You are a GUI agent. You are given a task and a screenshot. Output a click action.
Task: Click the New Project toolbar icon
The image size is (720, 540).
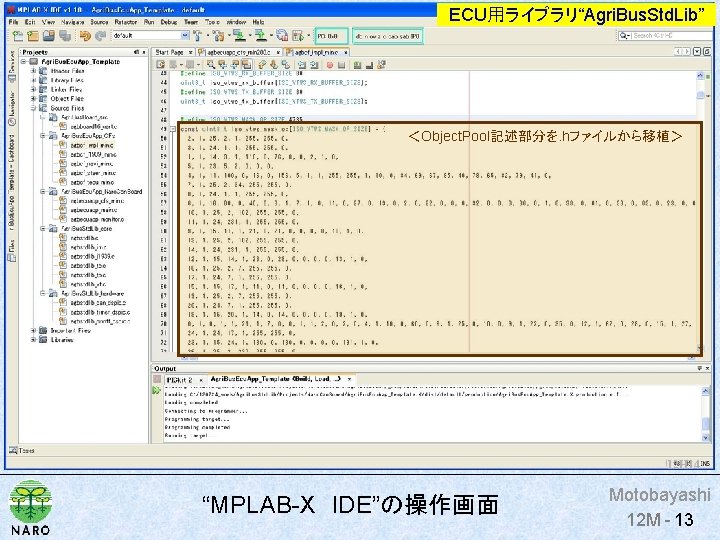[x=33, y=35]
